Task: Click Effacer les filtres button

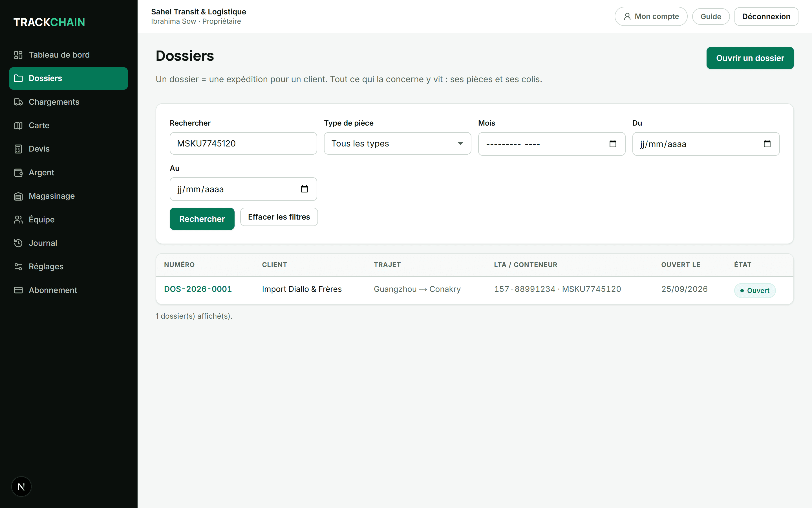Action: click(x=279, y=217)
